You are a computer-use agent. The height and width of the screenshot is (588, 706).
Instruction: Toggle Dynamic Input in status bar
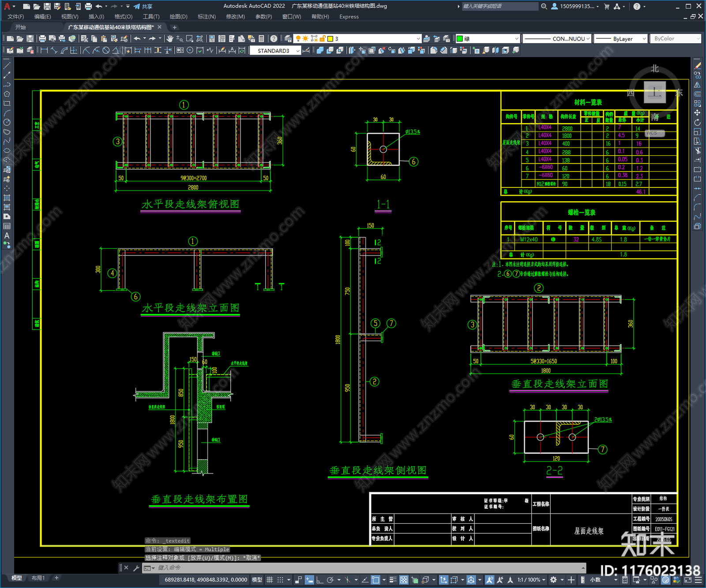coord(309,580)
